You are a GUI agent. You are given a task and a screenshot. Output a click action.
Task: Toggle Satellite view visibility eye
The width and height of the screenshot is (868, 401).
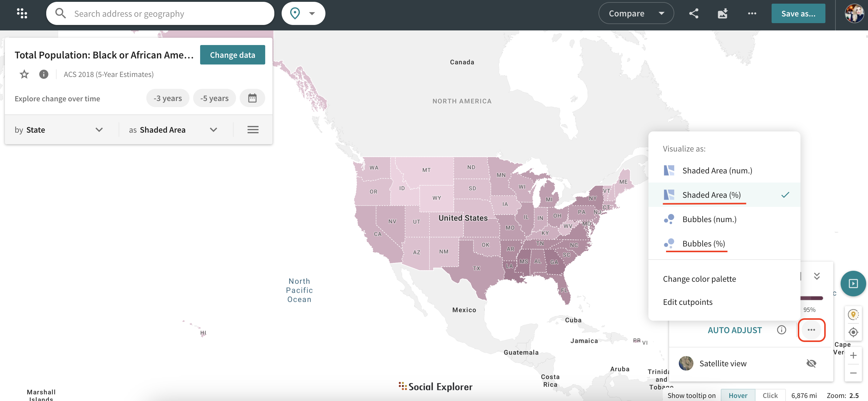click(x=811, y=363)
